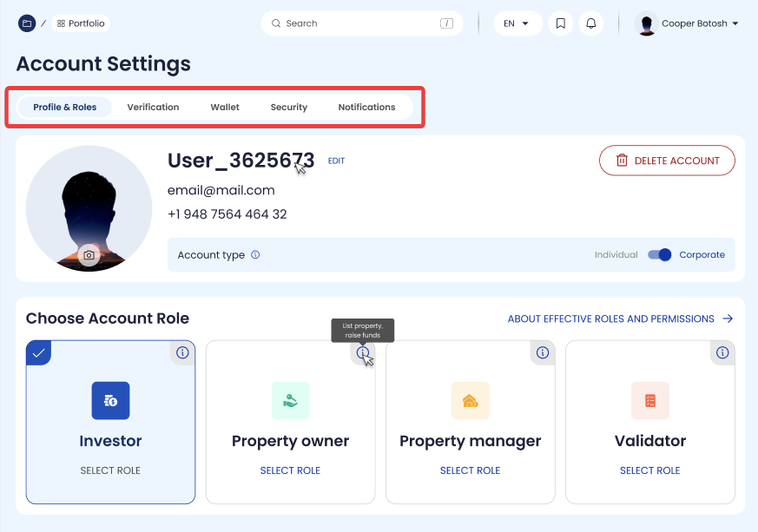Image resolution: width=758 pixels, height=532 pixels.
Task: Switch to the Verification tab
Action: point(153,107)
